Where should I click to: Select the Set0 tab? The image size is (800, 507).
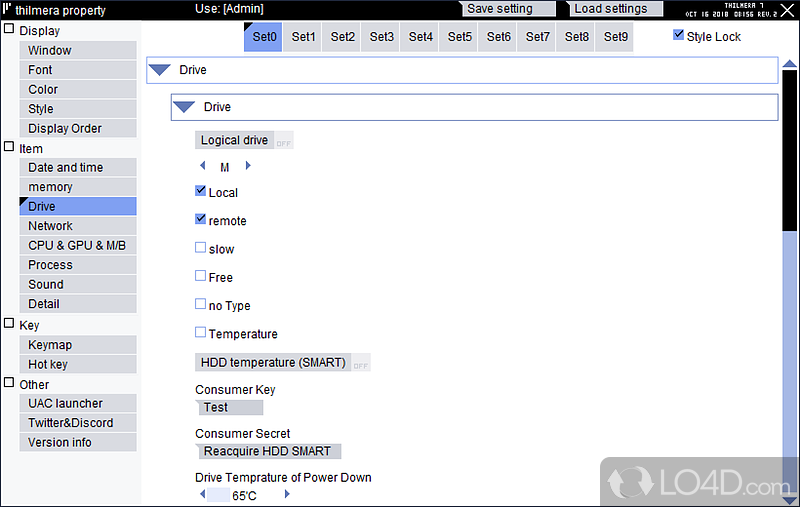click(x=263, y=37)
